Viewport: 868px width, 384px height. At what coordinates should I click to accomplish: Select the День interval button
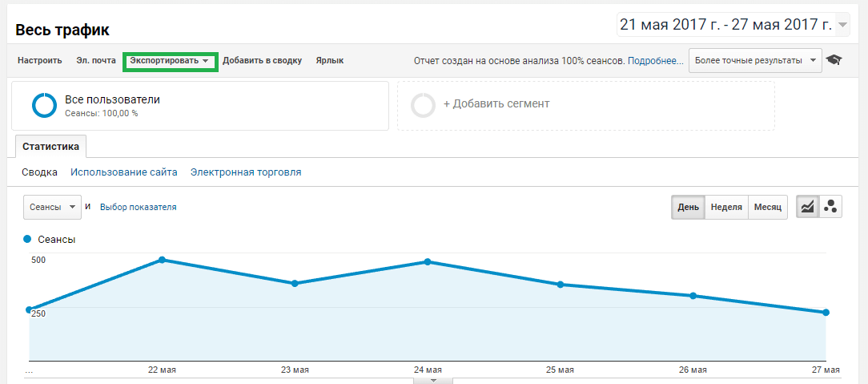point(688,207)
